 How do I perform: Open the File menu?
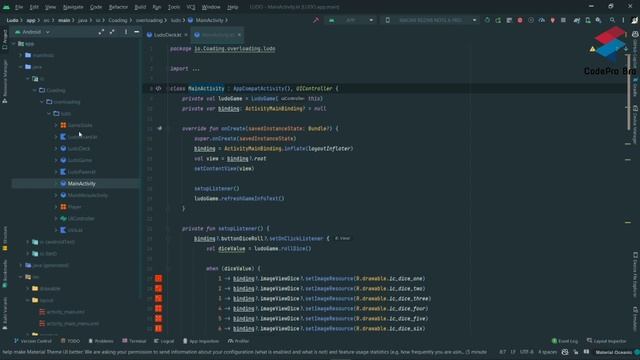click(19, 7)
